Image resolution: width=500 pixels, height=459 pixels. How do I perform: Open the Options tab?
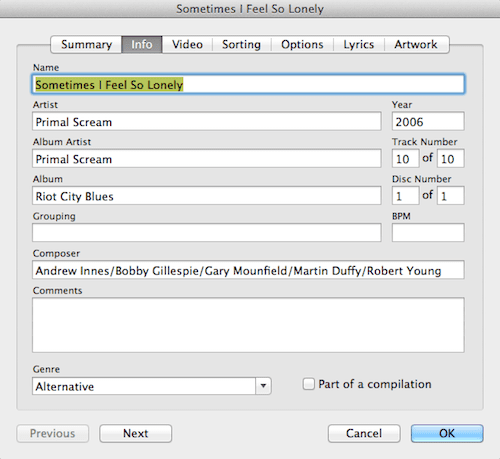coord(302,44)
